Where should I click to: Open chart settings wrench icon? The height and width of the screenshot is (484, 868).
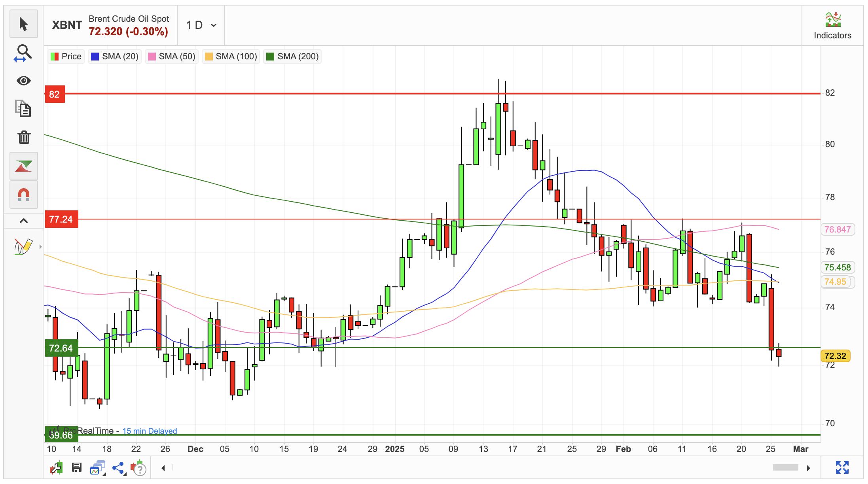[x=56, y=468]
